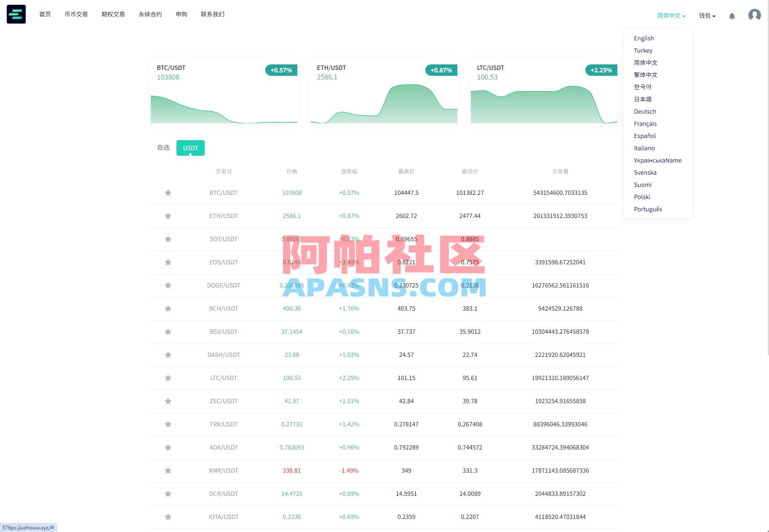The width and height of the screenshot is (769, 532).
Task: Open the 简体中文 language dropdown
Action: point(670,15)
